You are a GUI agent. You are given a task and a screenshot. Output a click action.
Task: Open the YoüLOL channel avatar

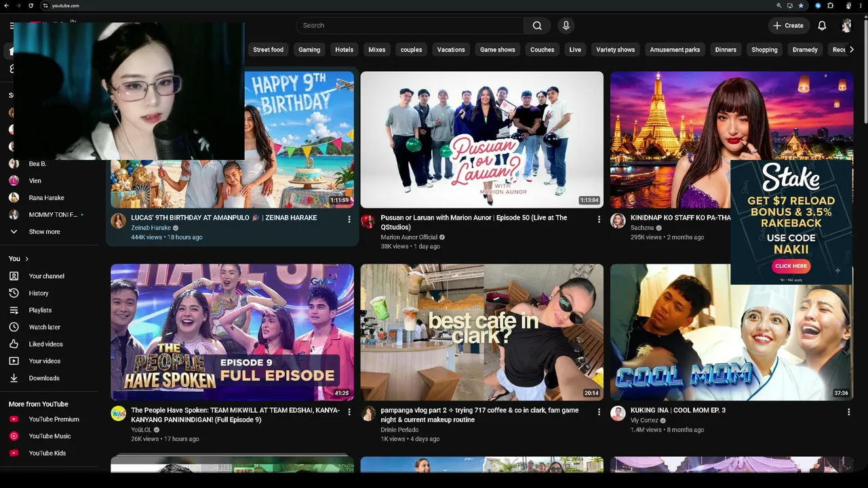point(119,413)
